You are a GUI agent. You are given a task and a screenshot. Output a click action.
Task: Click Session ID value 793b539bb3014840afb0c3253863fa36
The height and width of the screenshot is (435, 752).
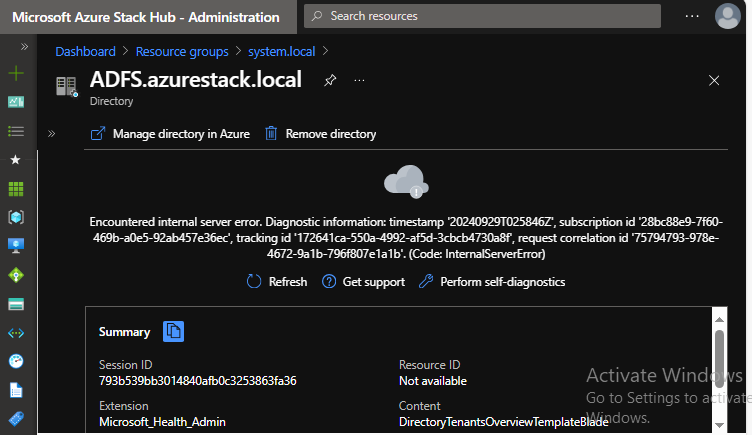198,381
